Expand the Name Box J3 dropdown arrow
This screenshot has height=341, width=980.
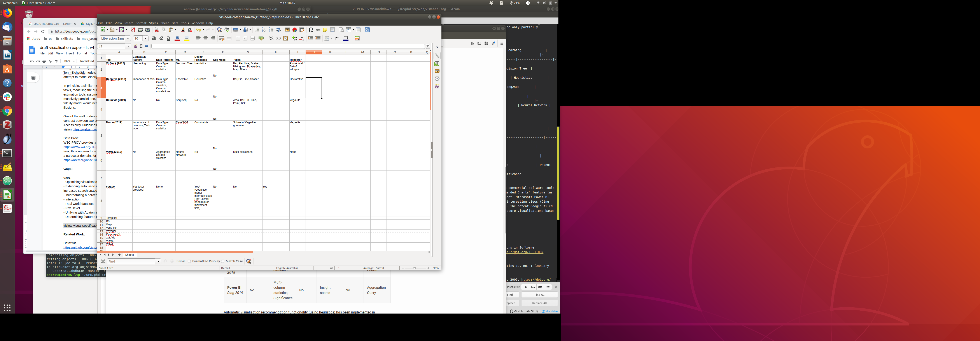128,46
